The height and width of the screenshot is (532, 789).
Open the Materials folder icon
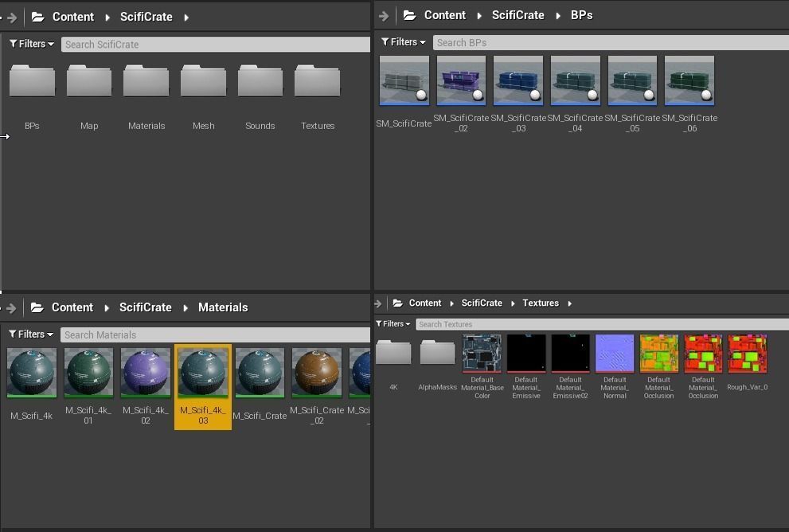coord(146,80)
